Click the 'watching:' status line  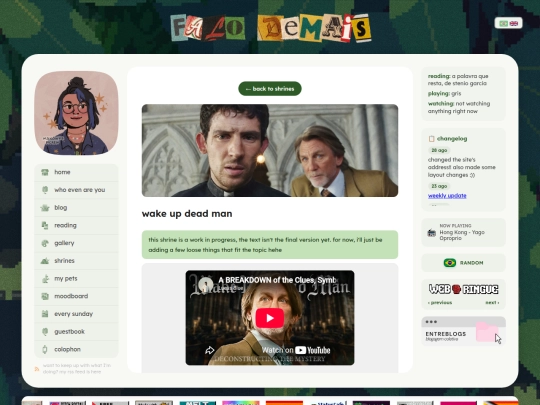[459, 107]
